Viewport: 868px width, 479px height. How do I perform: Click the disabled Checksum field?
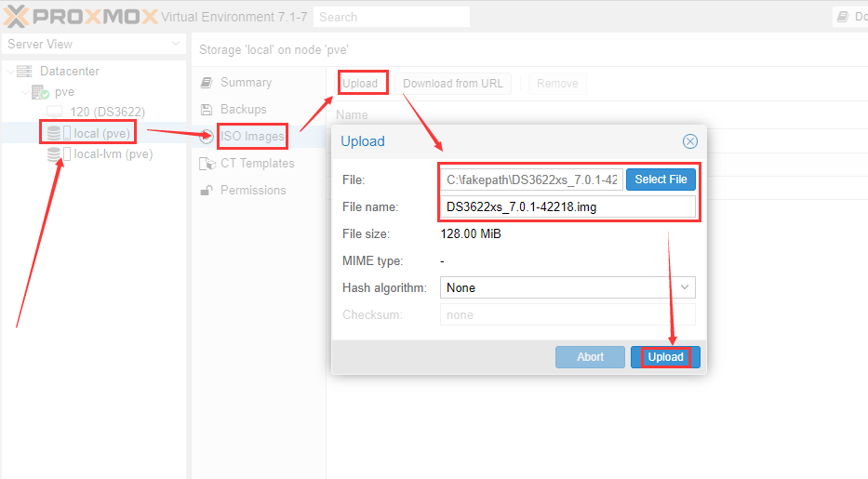tap(568, 314)
